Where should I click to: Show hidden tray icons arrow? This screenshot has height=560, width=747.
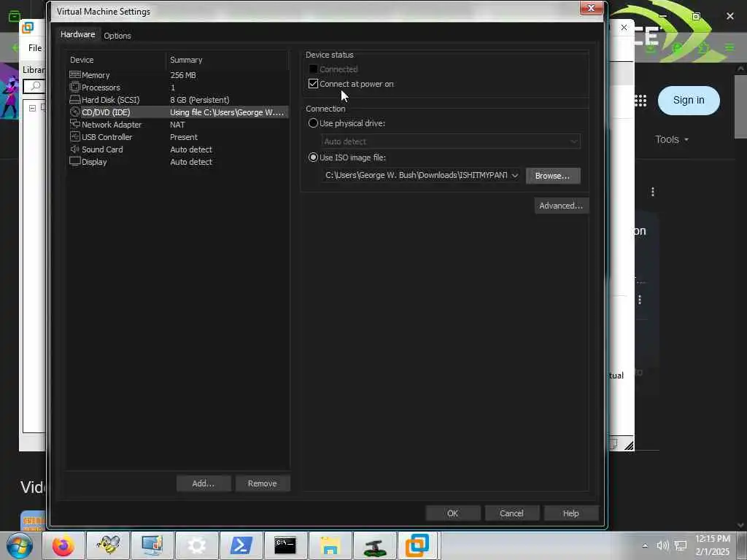pos(645,546)
